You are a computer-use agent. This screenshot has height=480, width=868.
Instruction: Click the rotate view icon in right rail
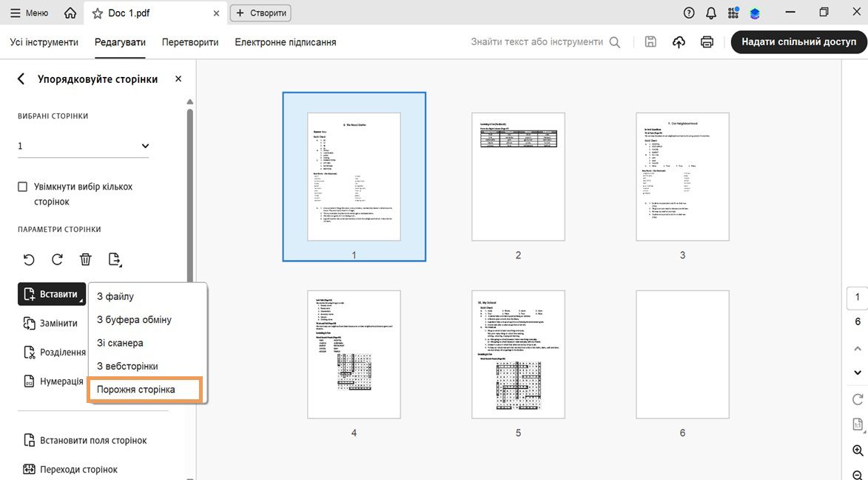(858, 399)
